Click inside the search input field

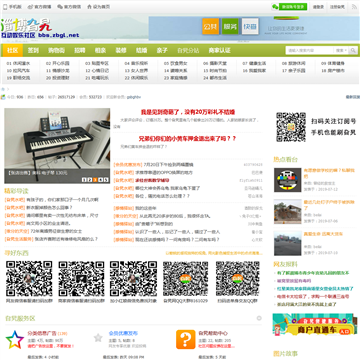click(x=309, y=51)
